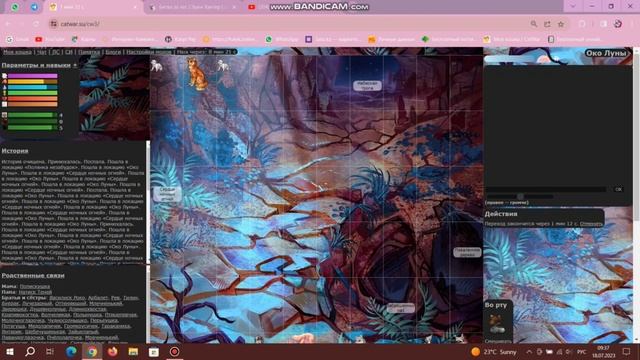Open the 'Памятка' menu link
Screen dimensions: 640x360
point(89,52)
